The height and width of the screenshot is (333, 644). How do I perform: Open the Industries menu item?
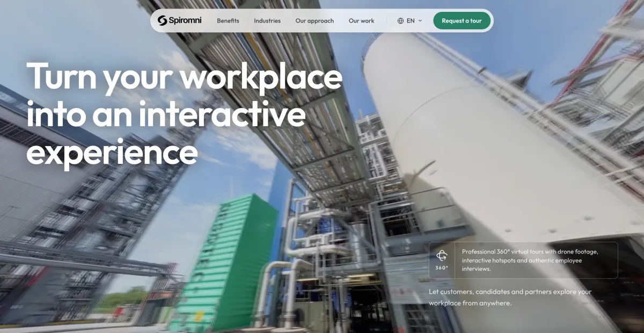(267, 21)
